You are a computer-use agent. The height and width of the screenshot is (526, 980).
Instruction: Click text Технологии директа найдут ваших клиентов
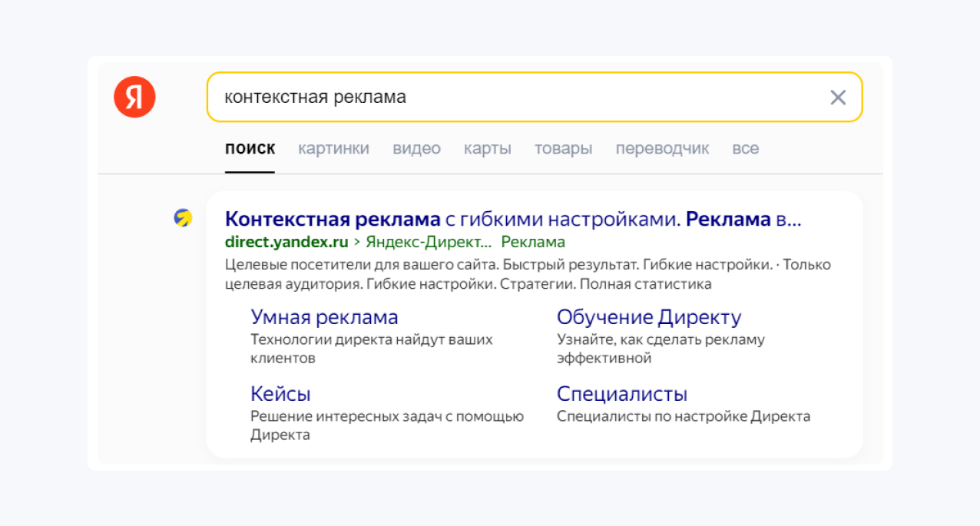372,349
